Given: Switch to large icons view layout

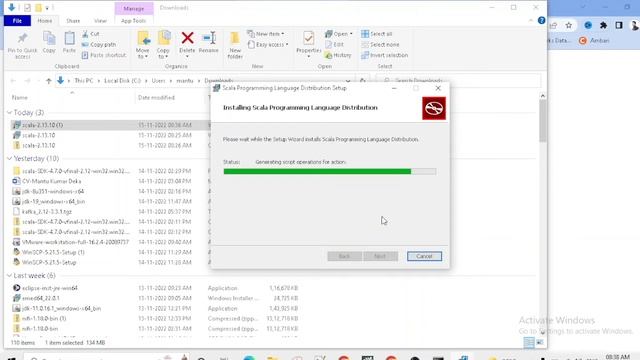Looking at the screenshot, I should [x=540, y=343].
